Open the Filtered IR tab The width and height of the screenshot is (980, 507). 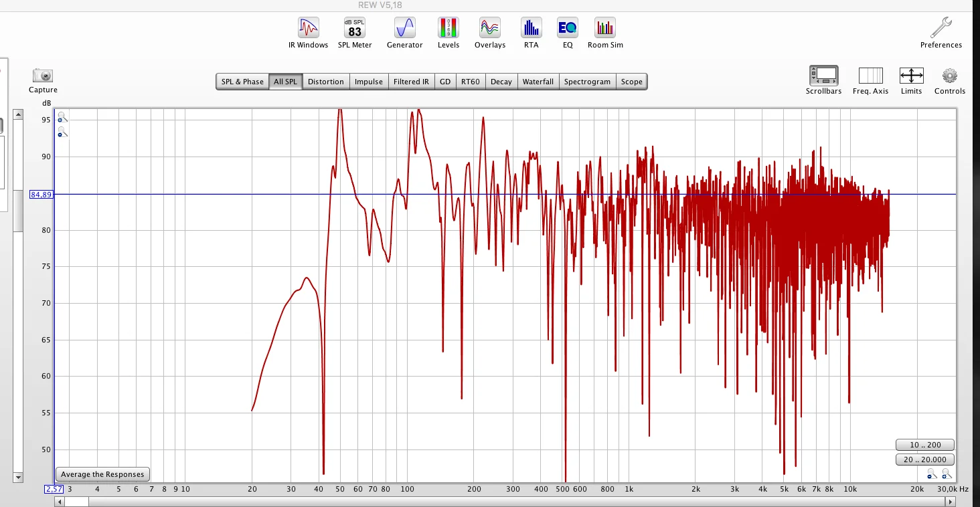[x=411, y=82]
